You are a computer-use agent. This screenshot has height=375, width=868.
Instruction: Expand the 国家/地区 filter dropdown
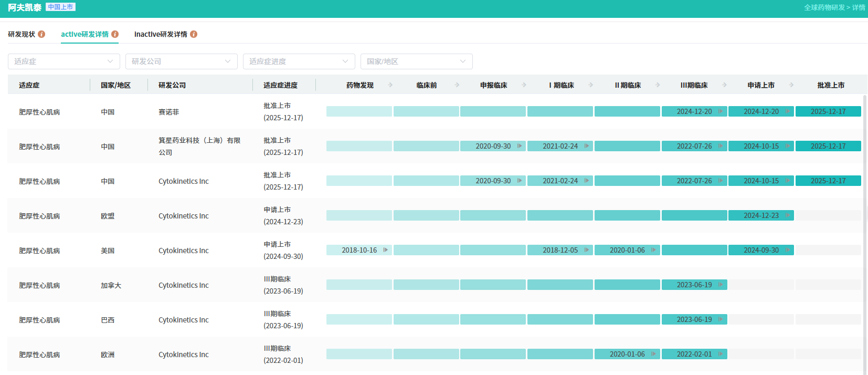pos(416,61)
